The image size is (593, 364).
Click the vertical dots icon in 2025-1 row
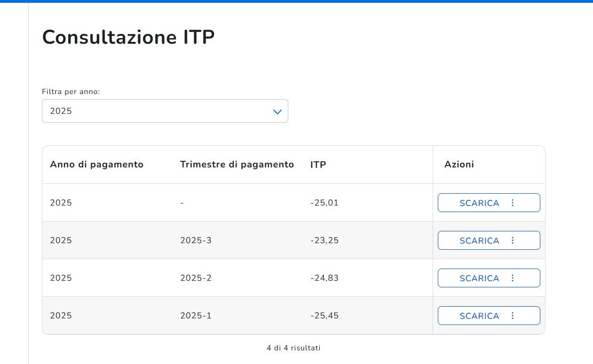[513, 316]
